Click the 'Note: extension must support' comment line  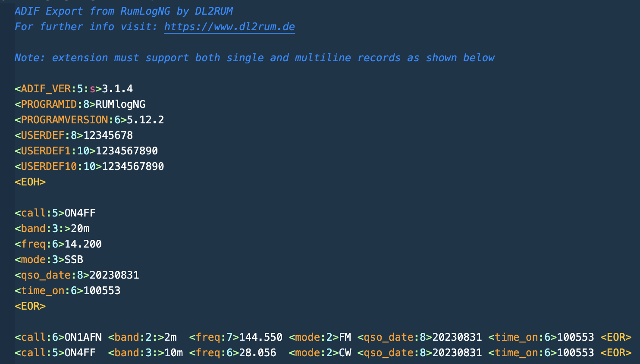(x=254, y=58)
